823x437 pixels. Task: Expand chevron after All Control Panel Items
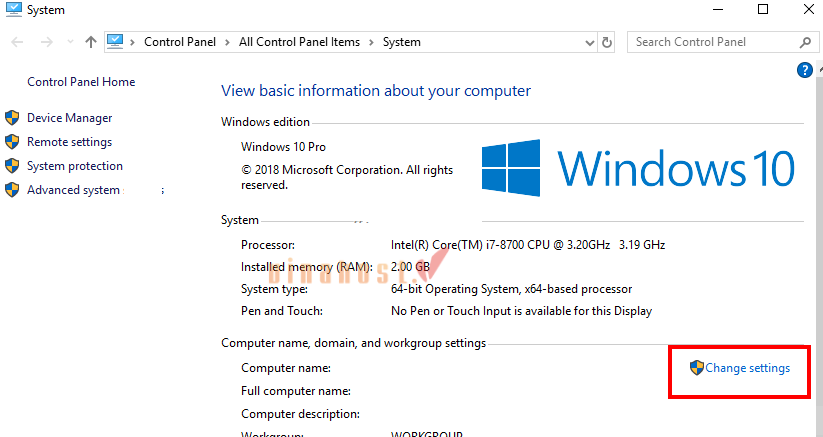pyautogui.click(x=371, y=42)
